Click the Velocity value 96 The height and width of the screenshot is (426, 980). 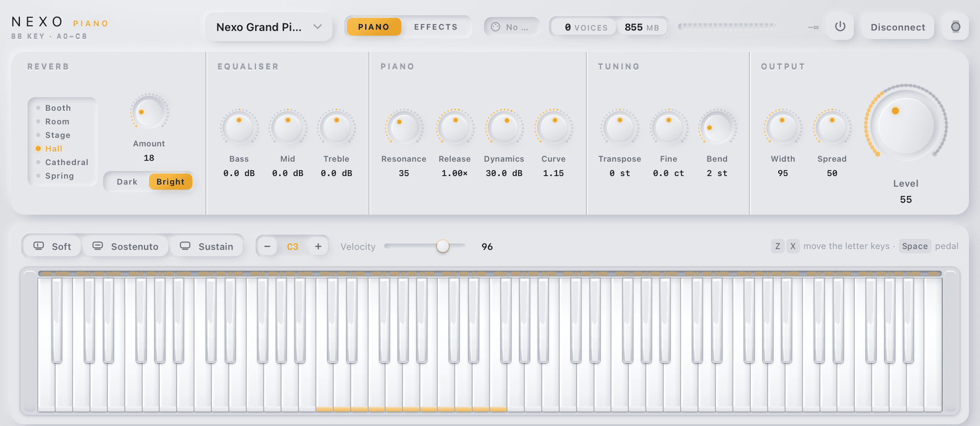point(487,247)
